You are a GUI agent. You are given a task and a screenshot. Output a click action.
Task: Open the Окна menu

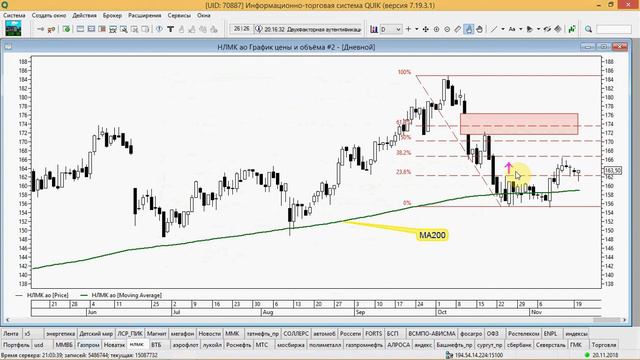204,16
